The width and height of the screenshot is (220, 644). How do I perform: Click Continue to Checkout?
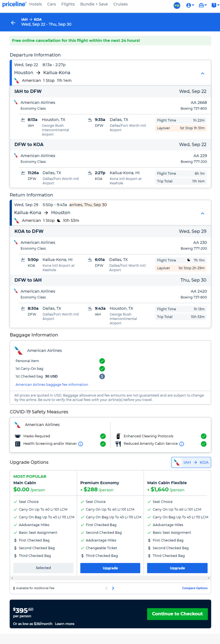click(177, 614)
